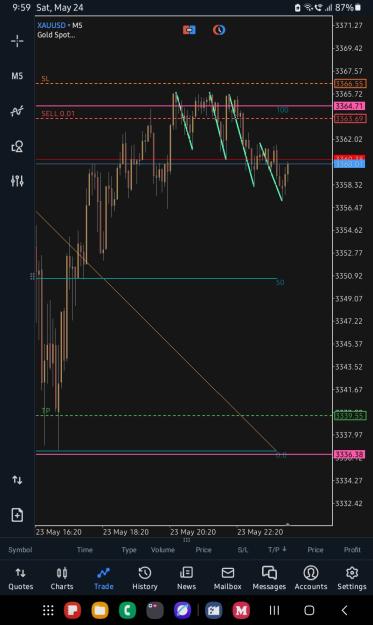Launch the dark gray app in dock
Screen dimensions: 373x625
[155, 610]
